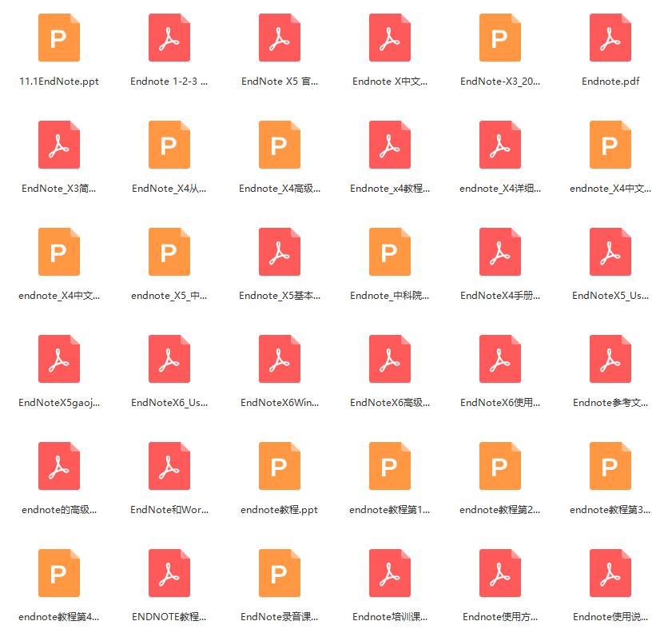Click the EndNoteX5_Us... PDF icon

[x=610, y=252]
